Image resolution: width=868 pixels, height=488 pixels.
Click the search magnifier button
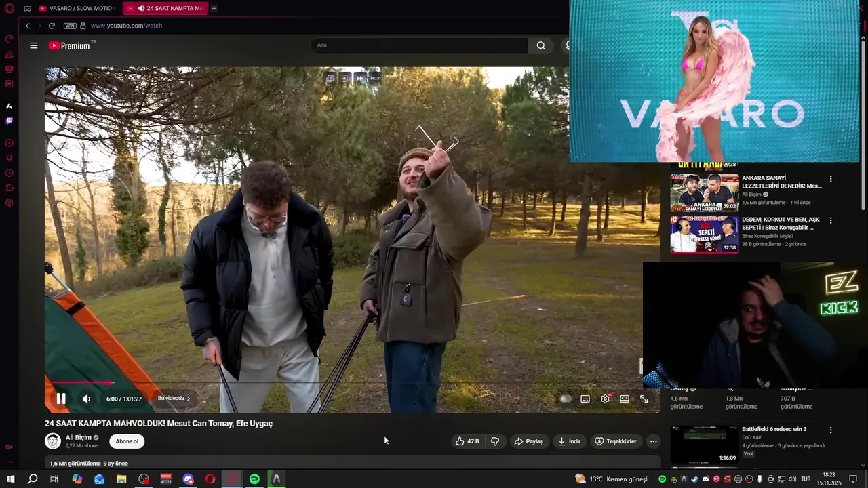coord(540,45)
